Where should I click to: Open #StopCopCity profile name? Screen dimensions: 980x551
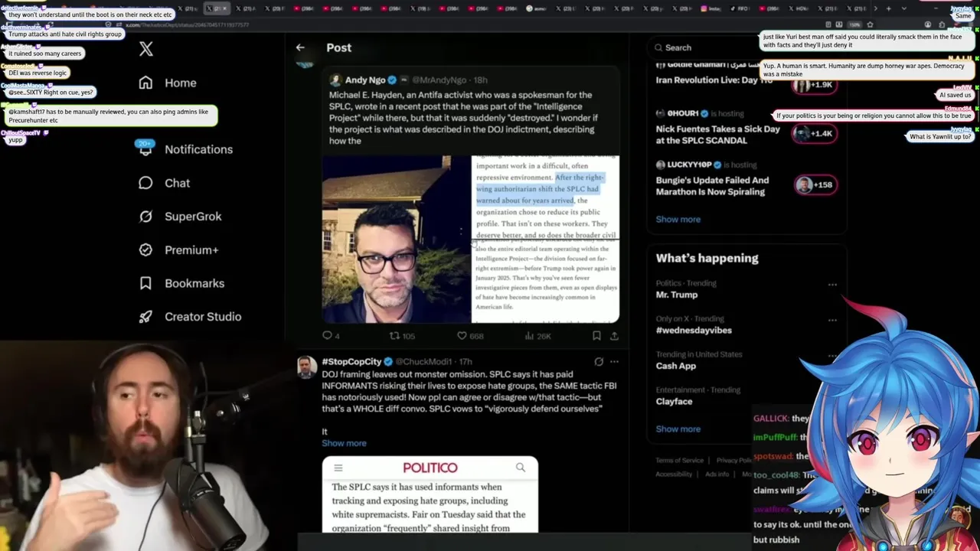click(x=351, y=361)
